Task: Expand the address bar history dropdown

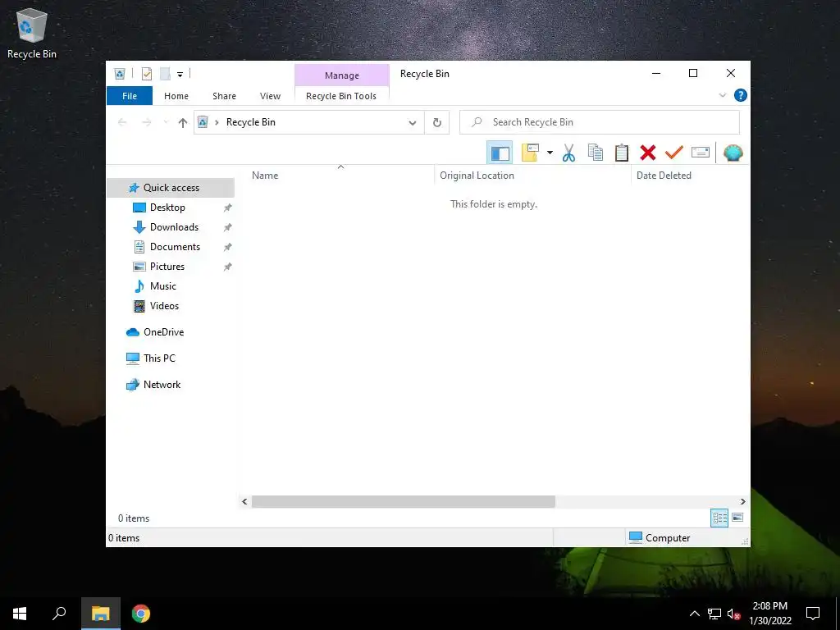Action: [413, 123]
